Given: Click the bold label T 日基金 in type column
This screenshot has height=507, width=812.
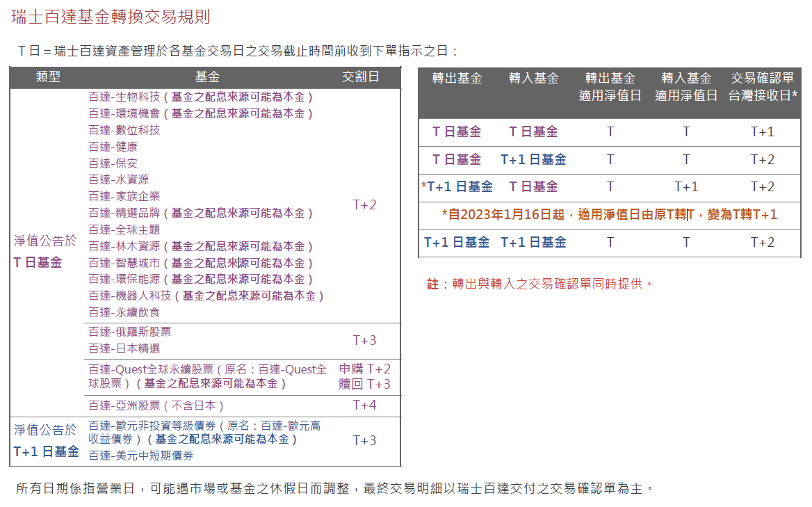Looking at the screenshot, I should pyautogui.click(x=38, y=263).
